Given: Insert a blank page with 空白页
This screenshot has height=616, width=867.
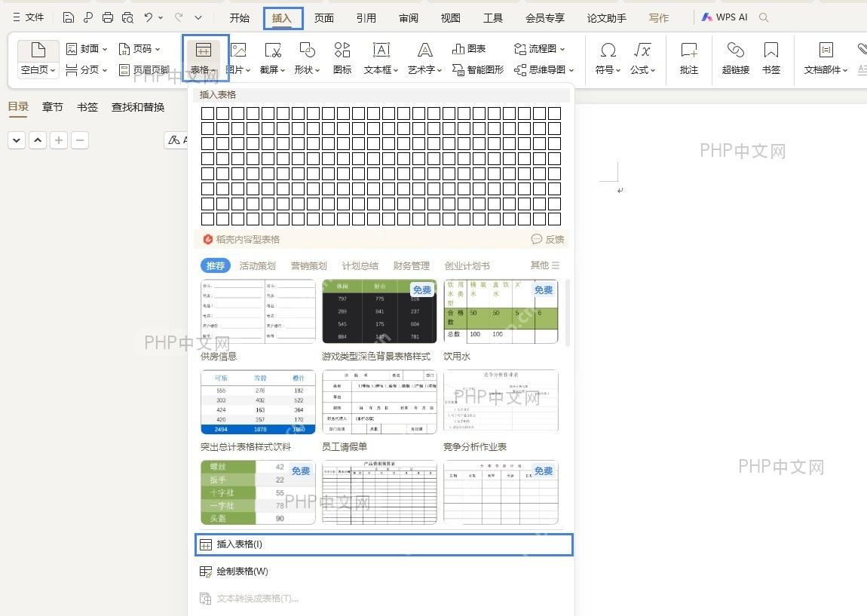Looking at the screenshot, I should pyautogui.click(x=38, y=59).
